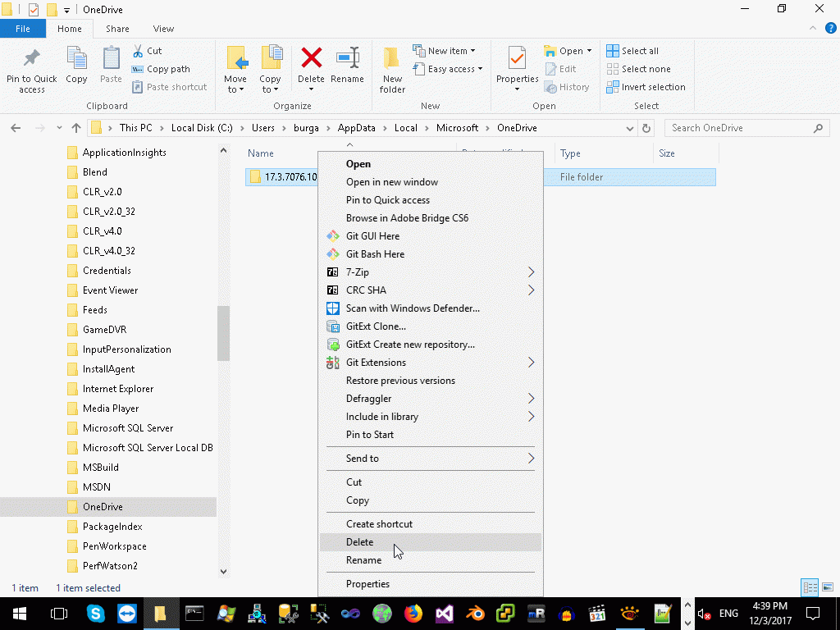This screenshot has height=630, width=840.
Task: Go up one folder level arrow
Action: pos(76,128)
